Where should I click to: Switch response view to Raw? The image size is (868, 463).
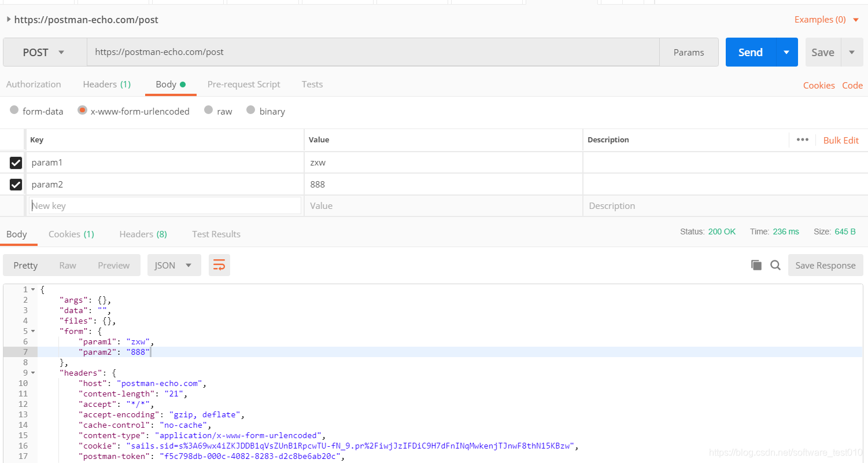[x=68, y=265]
